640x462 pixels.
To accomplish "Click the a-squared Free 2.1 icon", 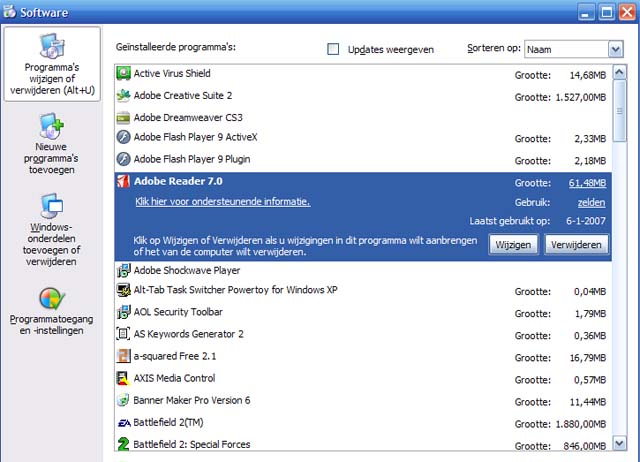I will pyautogui.click(x=123, y=356).
